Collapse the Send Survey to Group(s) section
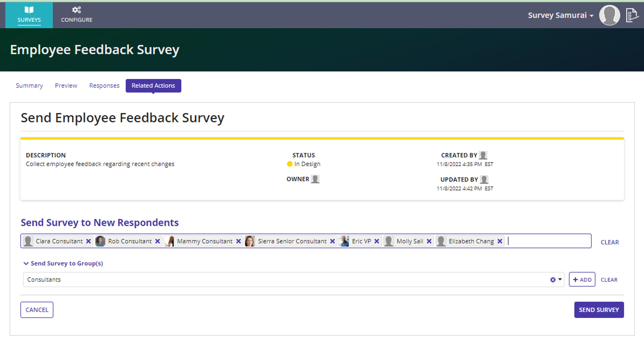This screenshot has height=360, width=644. point(63,263)
